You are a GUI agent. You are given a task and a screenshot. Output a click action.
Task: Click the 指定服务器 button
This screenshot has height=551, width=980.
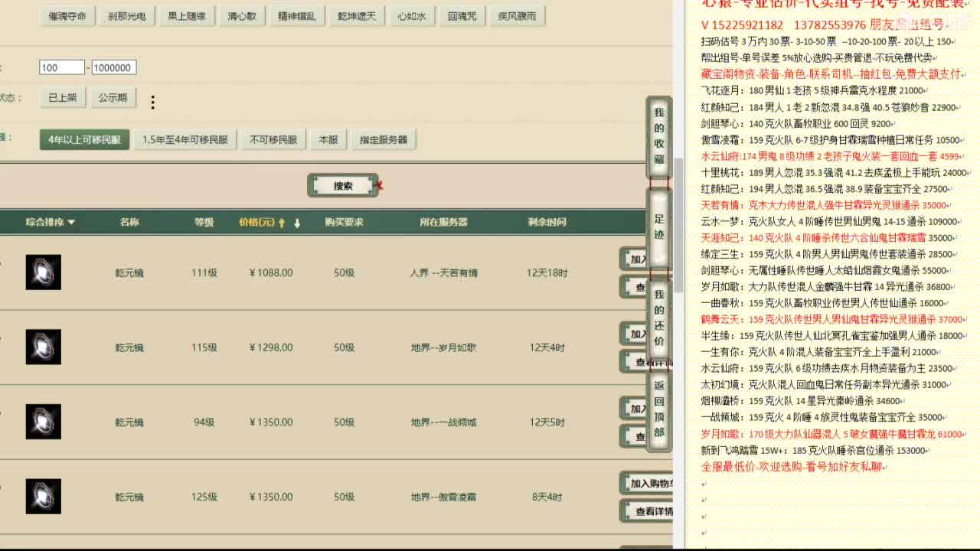coord(383,139)
